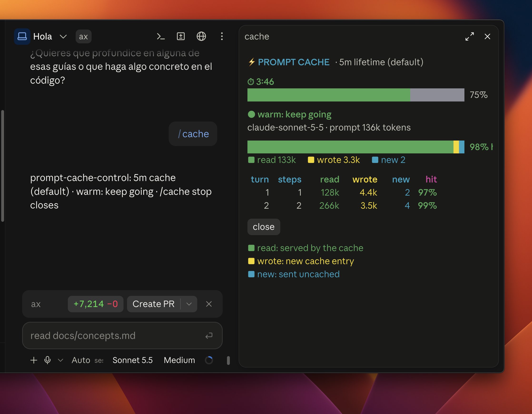The width and height of the screenshot is (532, 414).
Task: Click the Create PR button
Action: 153,304
